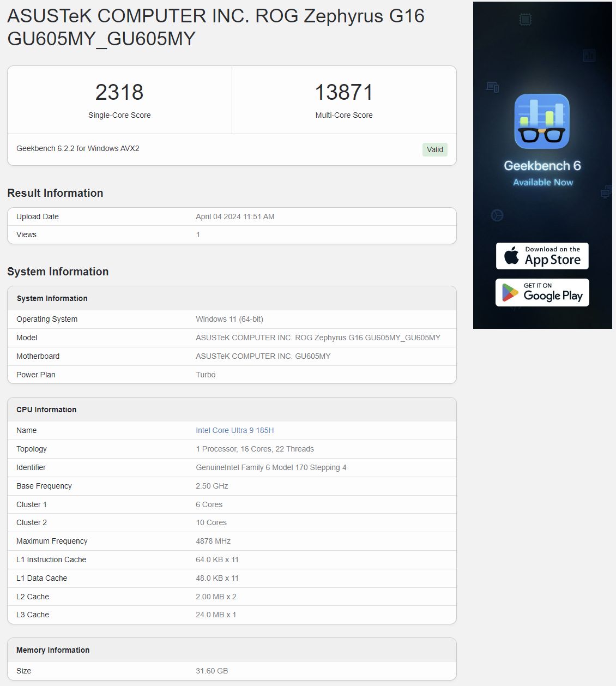Viewport: 616px width, 686px height.
Task: Click the System Information section heading above the table
Action: [x=58, y=272]
